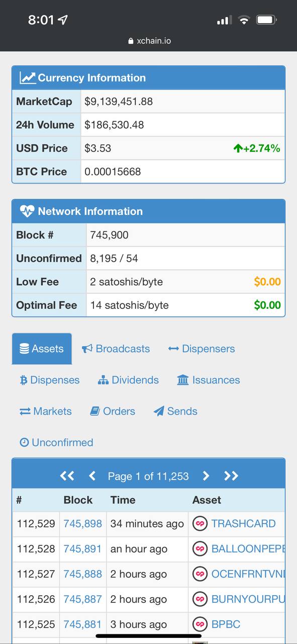The width and height of the screenshot is (297, 644).
Task: Show the Issuances tab
Action: click(209, 380)
